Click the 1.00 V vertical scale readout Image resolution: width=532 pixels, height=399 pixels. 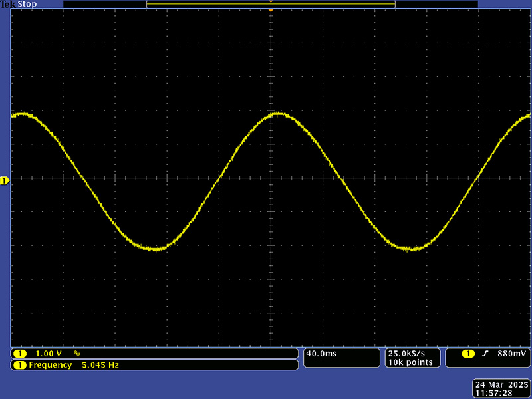(x=49, y=353)
